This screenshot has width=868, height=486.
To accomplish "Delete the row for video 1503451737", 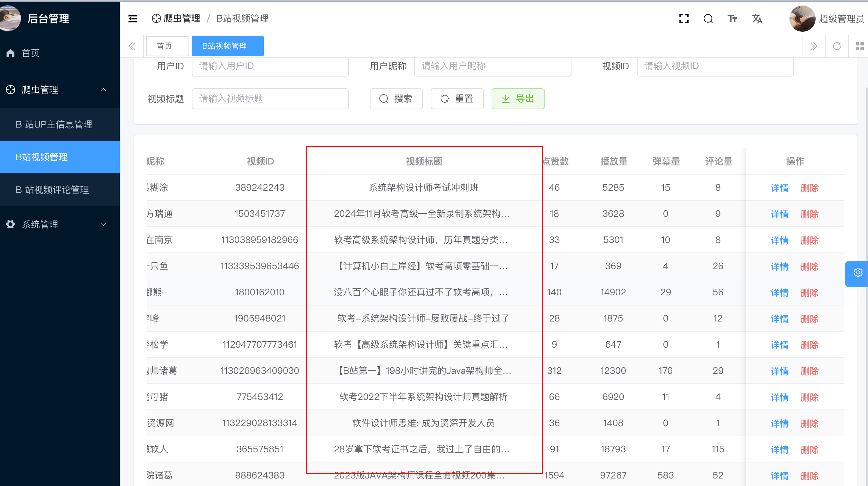I will pos(809,214).
